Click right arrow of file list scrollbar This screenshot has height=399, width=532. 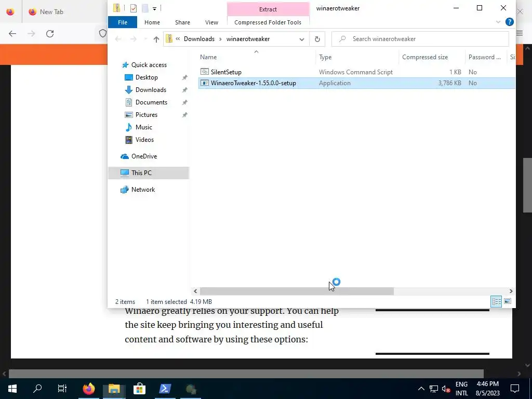click(x=511, y=291)
